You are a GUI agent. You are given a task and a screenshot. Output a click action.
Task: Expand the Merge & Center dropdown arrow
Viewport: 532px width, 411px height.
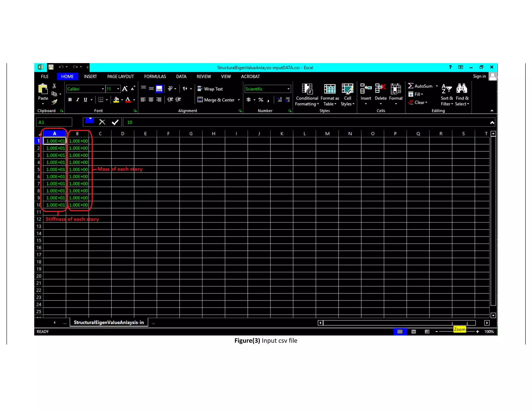pos(239,100)
